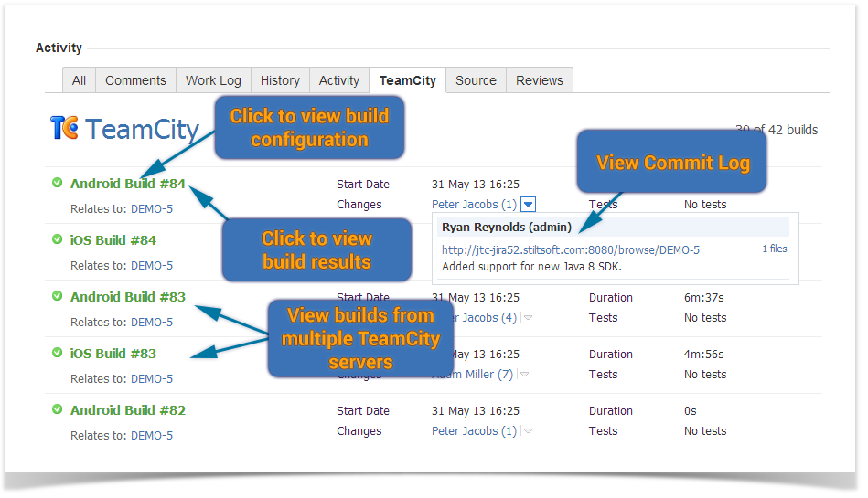The width and height of the screenshot is (868, 498).
Task: Open the jtc-jira52.stiltsoft.com browse/DEMO-5 URL
Action: pyautogui.click(x=570, y=250)
